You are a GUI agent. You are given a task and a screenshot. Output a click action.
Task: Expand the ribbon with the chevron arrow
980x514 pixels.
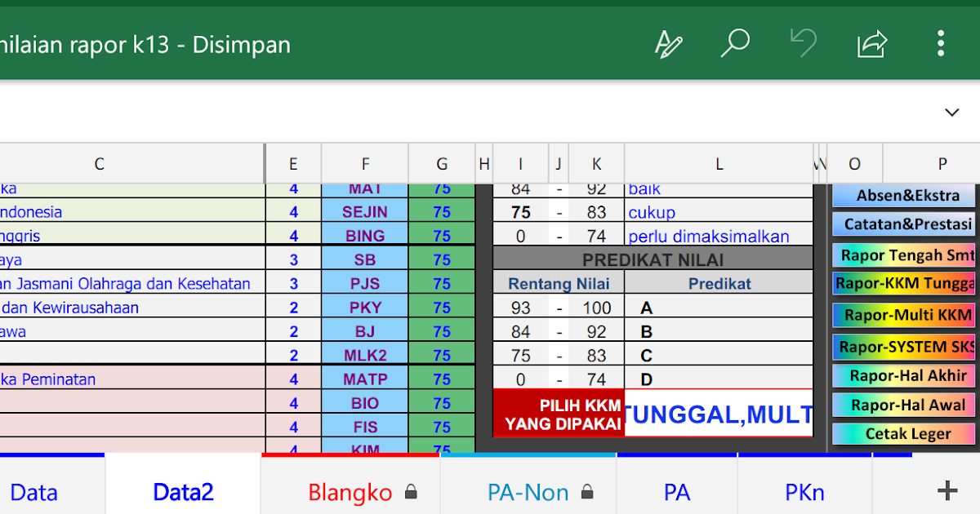(951, 112)
